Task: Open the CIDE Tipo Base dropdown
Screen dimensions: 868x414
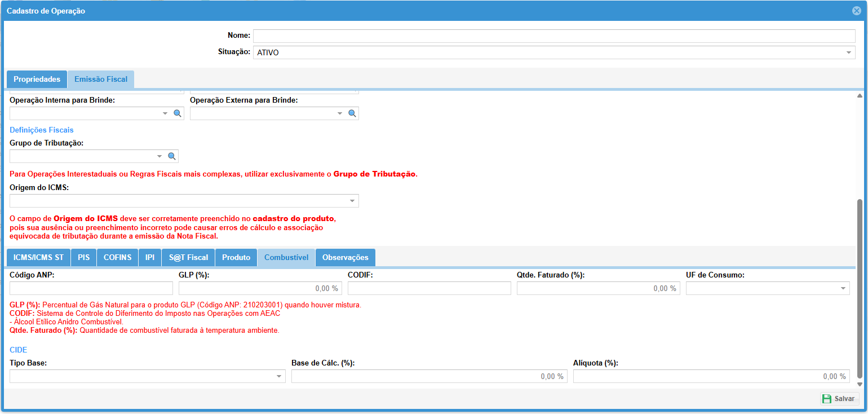Action: click(279, 376)
